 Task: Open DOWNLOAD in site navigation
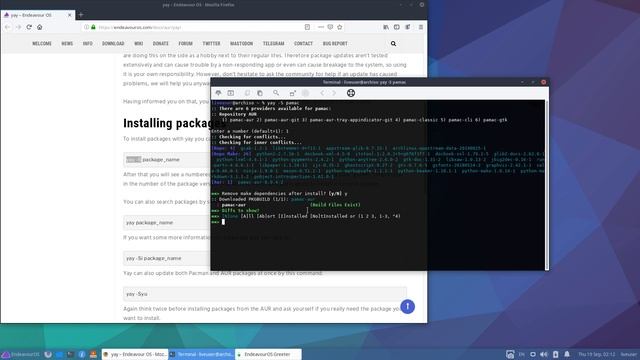point(113,43)
